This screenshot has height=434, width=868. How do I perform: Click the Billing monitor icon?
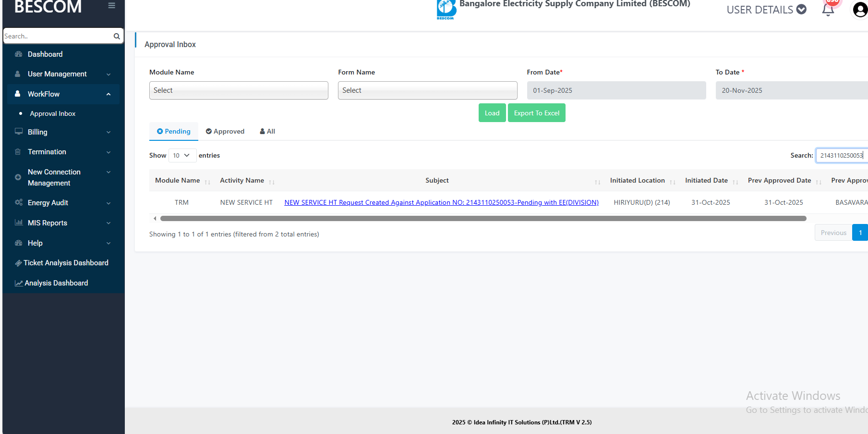(x=19, y=131)
